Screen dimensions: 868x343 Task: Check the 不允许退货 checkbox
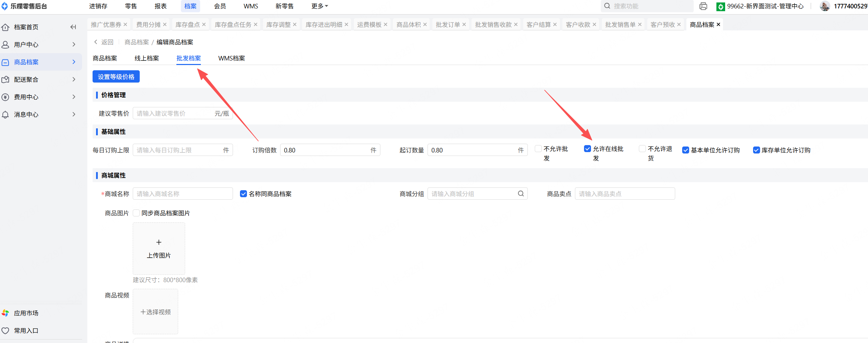pyautogui.click(x=642, y=149)
